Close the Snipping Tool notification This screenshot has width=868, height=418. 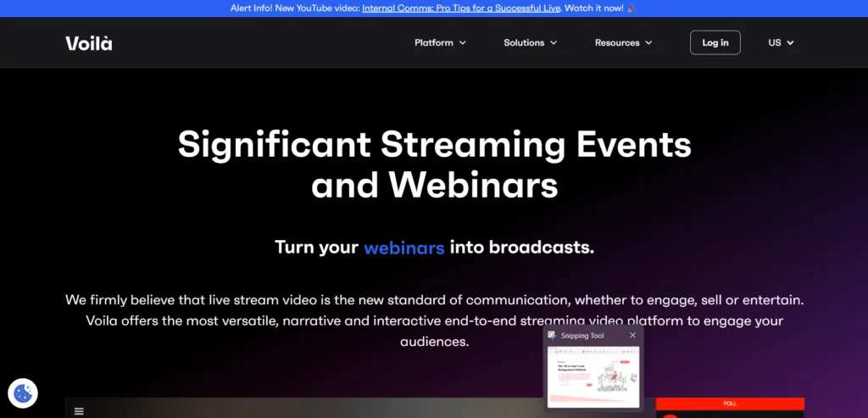[632, 335]
